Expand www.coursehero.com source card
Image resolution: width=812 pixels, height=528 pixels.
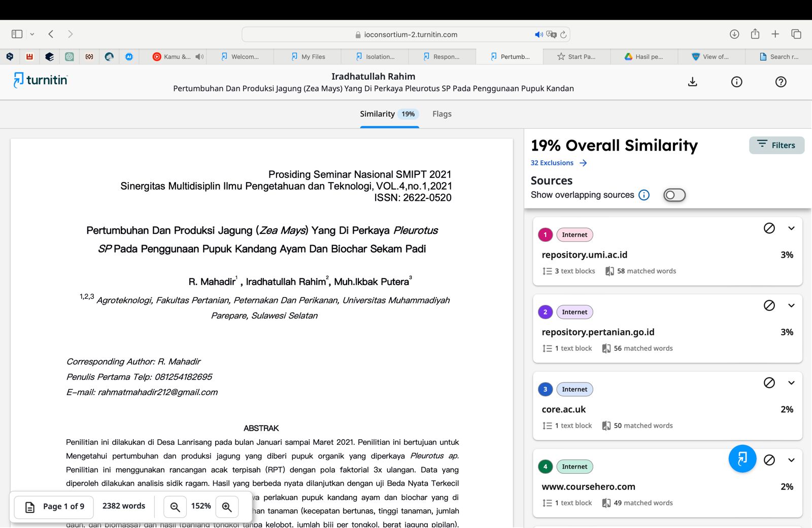tap(791, 460)
